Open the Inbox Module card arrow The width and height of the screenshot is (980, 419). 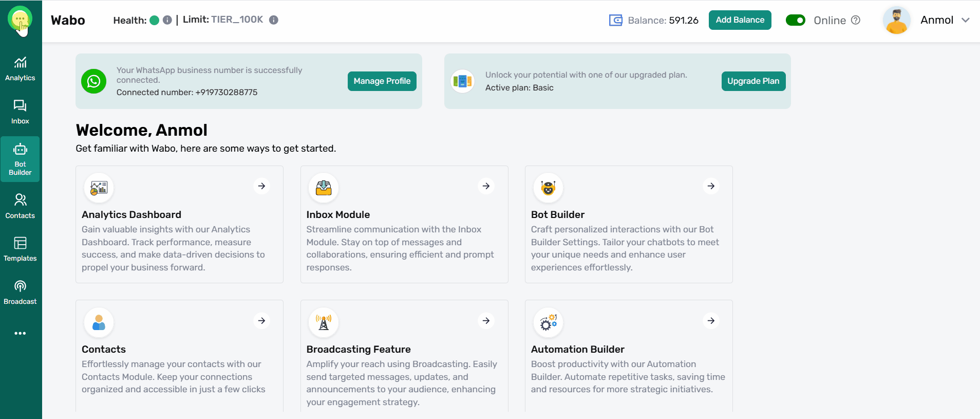coord(486,186)
